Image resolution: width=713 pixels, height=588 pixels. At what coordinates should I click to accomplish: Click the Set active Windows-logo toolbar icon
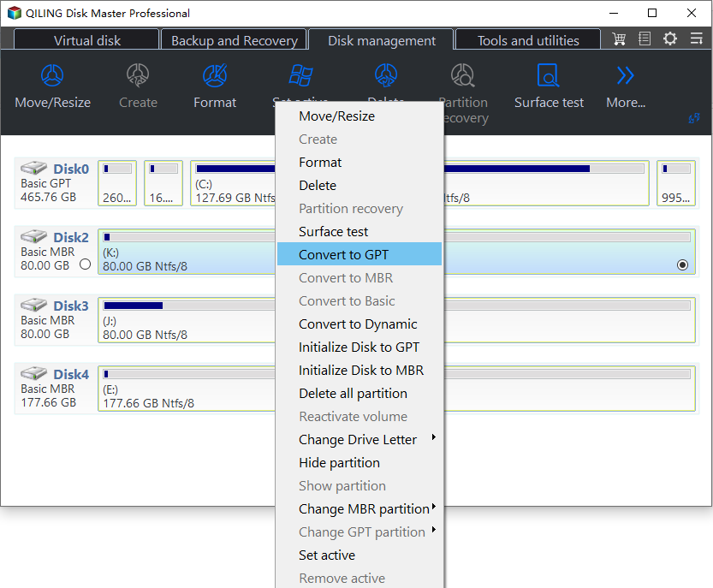pyautogui.click(x=300, y=75)
